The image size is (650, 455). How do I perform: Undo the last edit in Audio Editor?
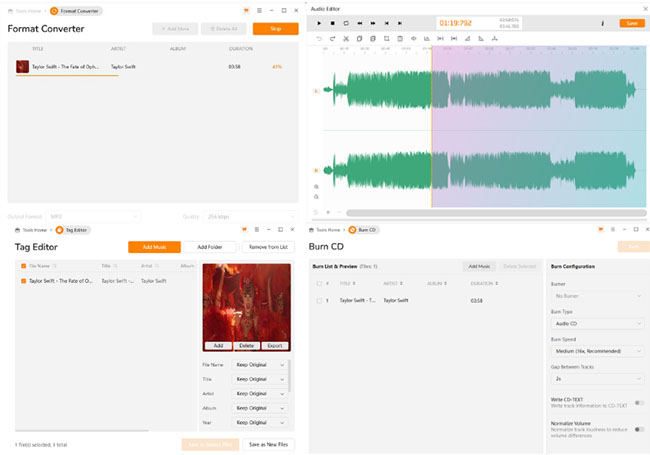point(319,39)
